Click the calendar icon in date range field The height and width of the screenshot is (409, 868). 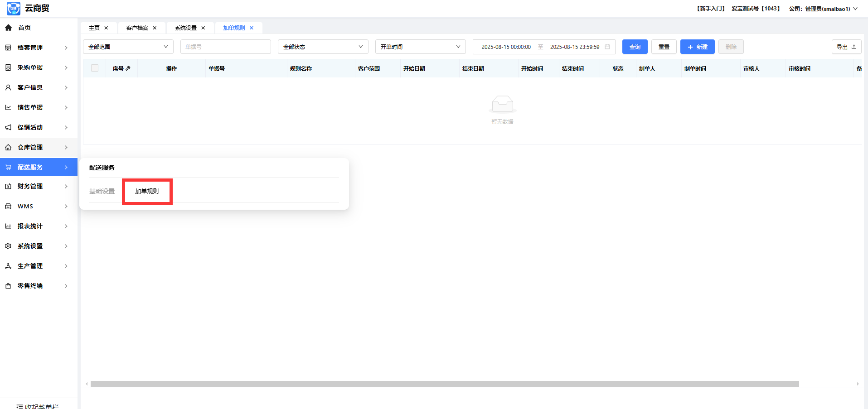tap(607, 47)
